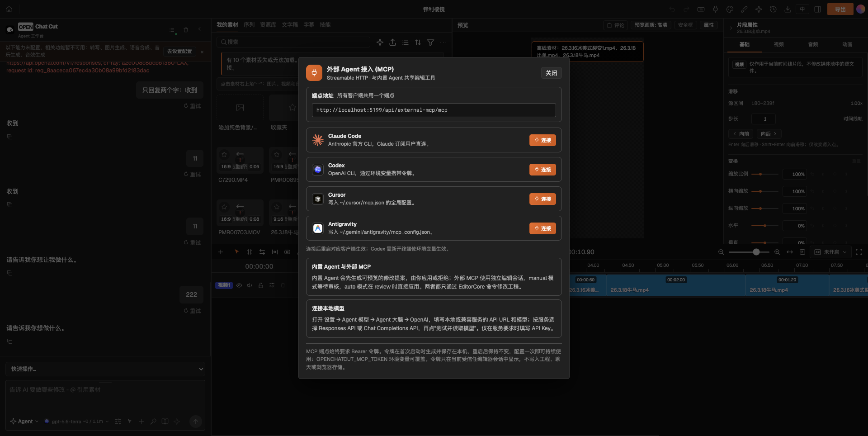Switch to the 我的素材 tab
Viewport: 868px width, 436px height.
[x=227, y=25]
